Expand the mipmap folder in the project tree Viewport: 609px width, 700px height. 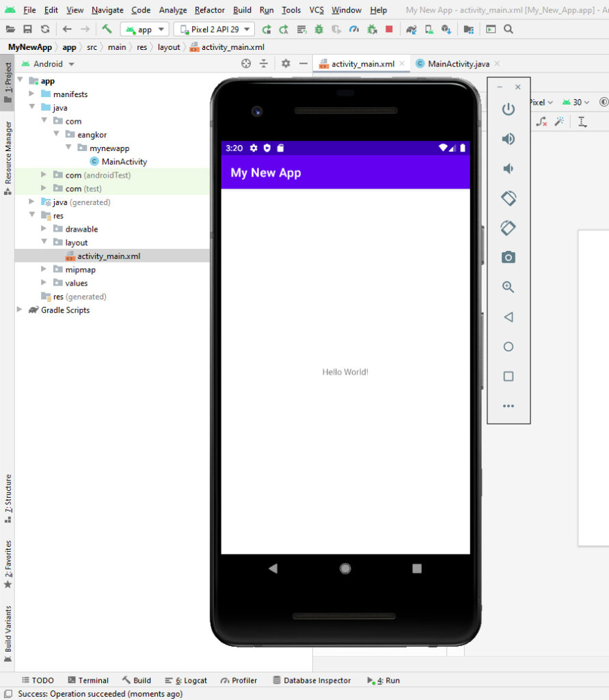click(x=44, y=269)
